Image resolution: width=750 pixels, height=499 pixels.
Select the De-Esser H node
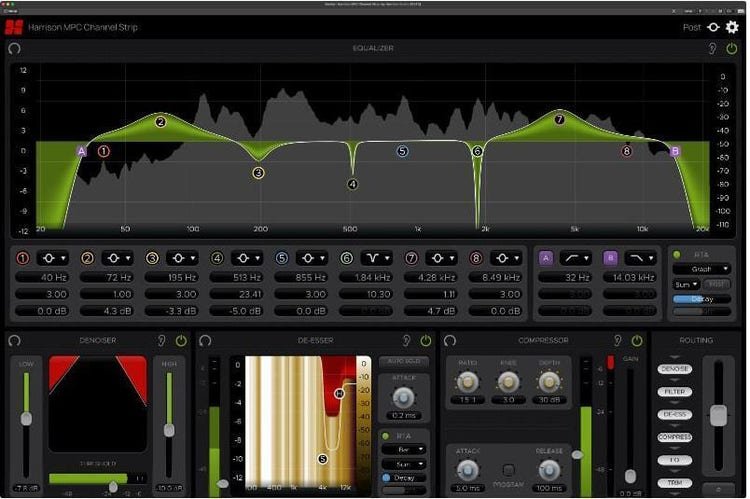[339, 393]
